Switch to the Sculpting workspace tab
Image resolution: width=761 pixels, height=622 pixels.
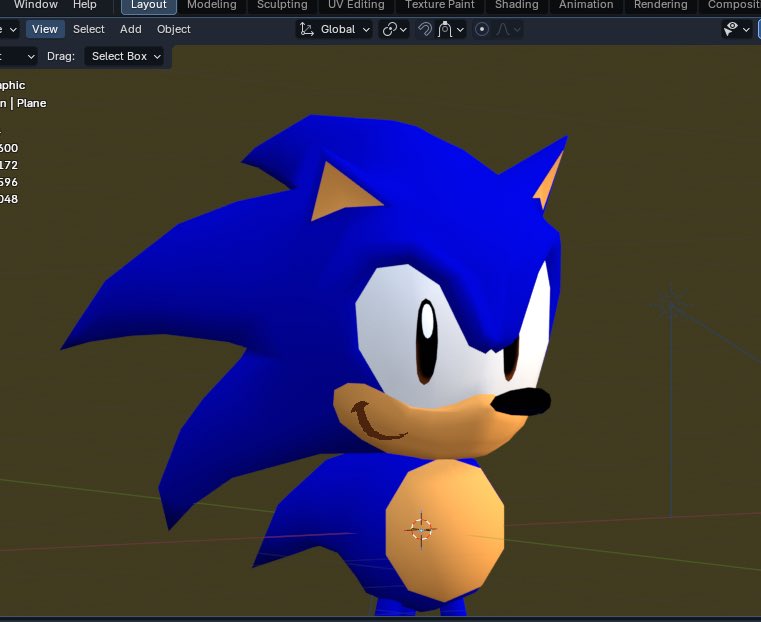coord(282,5)
